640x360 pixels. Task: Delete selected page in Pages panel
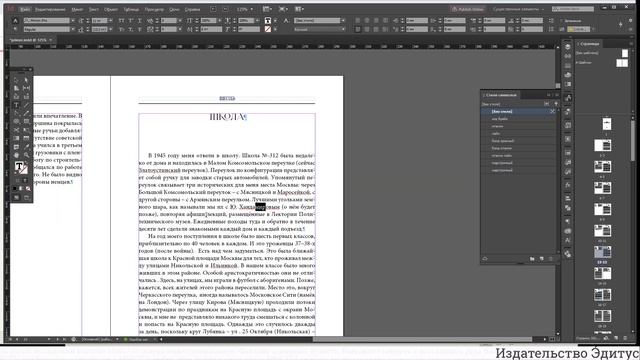click(x=625, y=338)
